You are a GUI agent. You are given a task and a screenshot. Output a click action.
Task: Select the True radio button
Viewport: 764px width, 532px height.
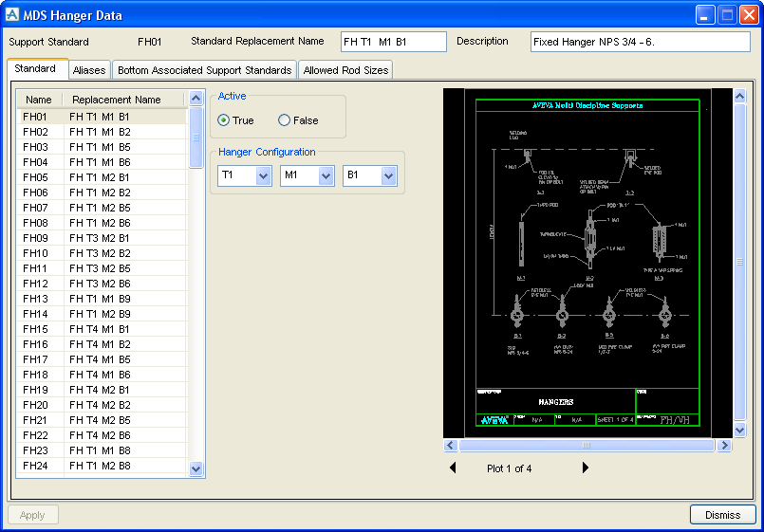224,120
